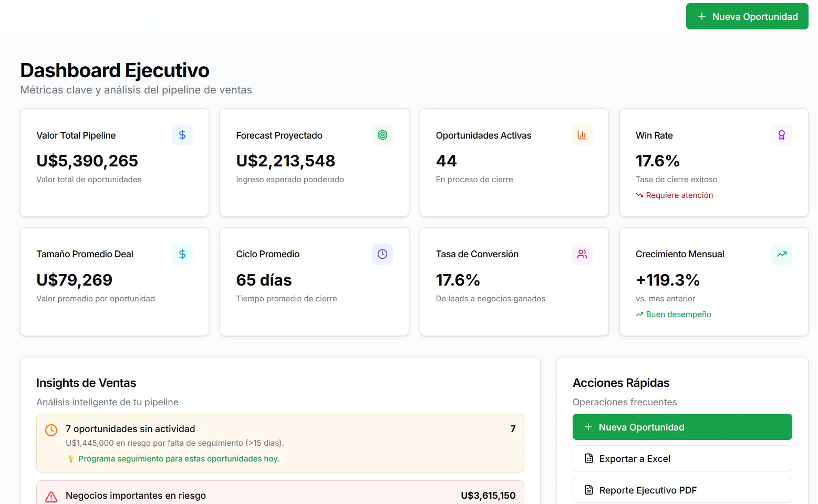Click the plus icon in the top Nueva Oportunidad button
The height and width of the screenshot is (504, 818).
point(701,16)
